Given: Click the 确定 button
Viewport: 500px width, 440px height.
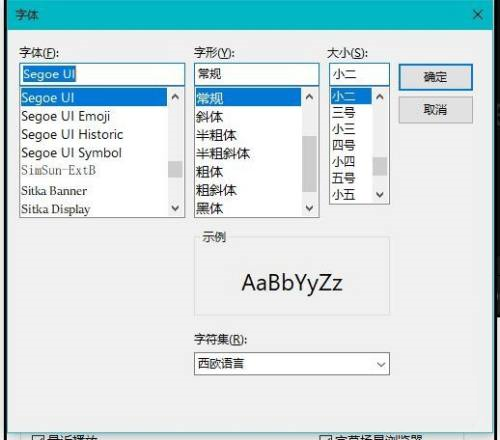Looking at the screenshot, I should [x=436, y=77].
